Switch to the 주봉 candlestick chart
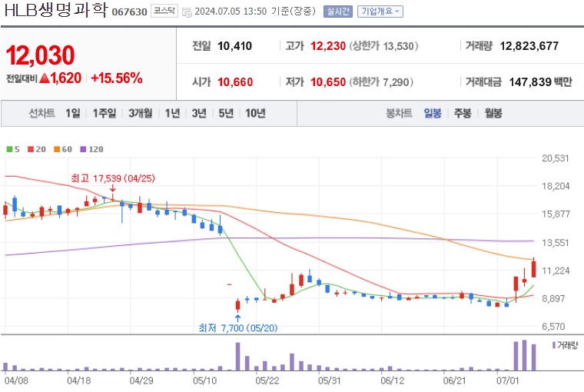Screen dimensions: 584x392 pos(463,113)
